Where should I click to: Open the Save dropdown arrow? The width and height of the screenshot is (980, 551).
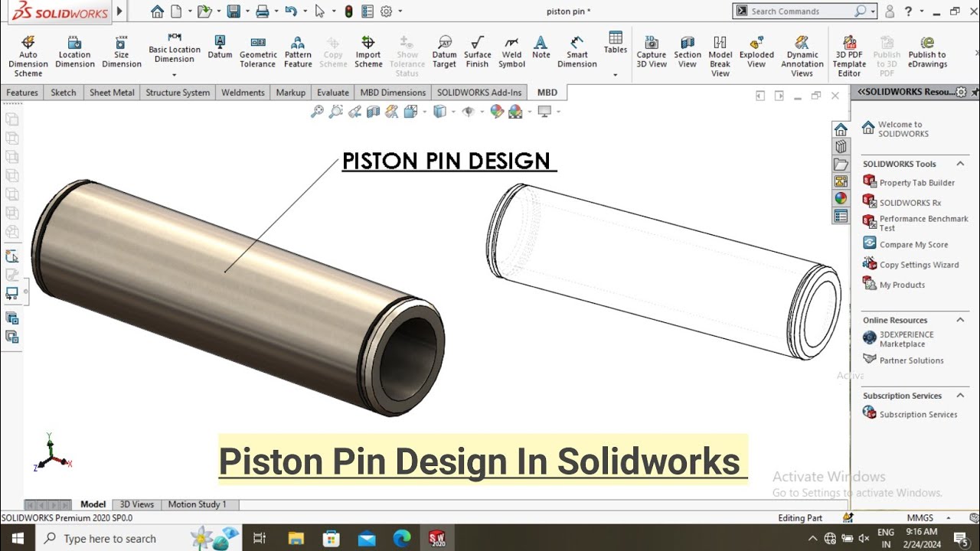(x=246, y=11)
